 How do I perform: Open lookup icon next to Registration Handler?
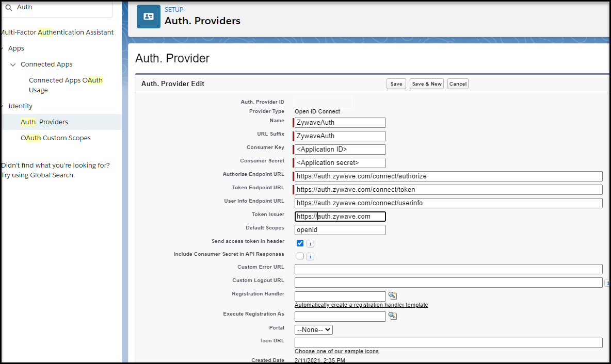click(392, 295)
